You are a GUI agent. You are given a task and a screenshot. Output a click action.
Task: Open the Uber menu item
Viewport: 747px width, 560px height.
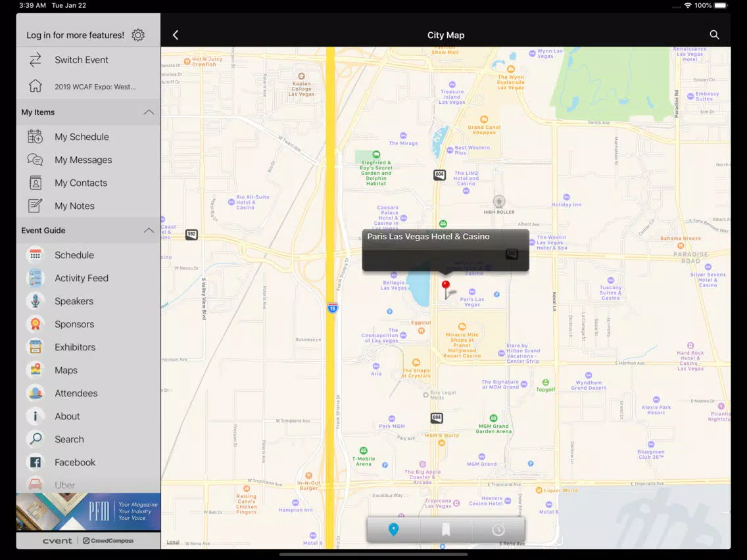(x=88, y=485)
